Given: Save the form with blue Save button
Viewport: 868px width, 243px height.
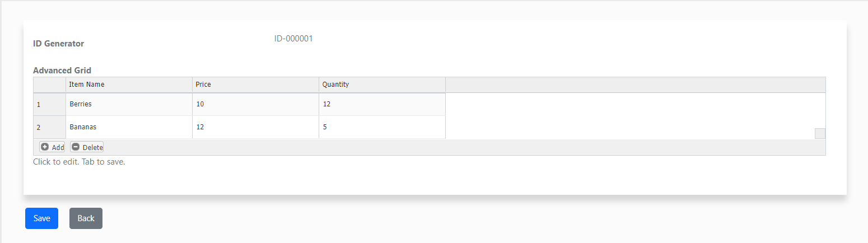Looking at the screenshot, I should (x=41, y=218).
